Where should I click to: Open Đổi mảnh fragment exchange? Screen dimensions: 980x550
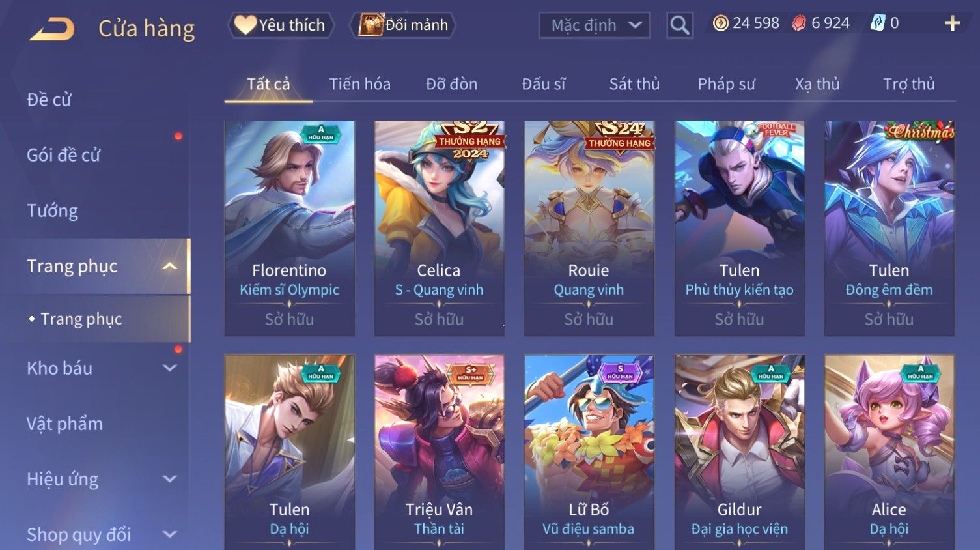[x=402, y=25]
